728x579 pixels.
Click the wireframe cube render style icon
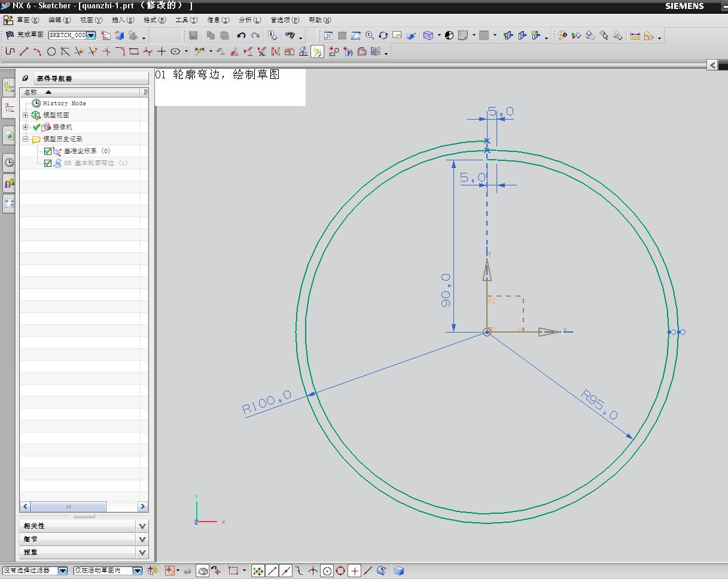[x=428, y=36]
